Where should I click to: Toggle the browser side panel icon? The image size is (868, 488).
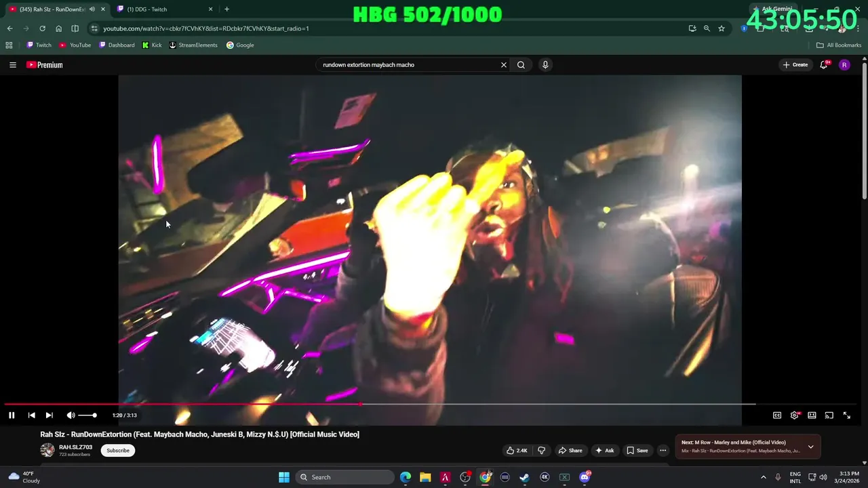tap(75, 28)
